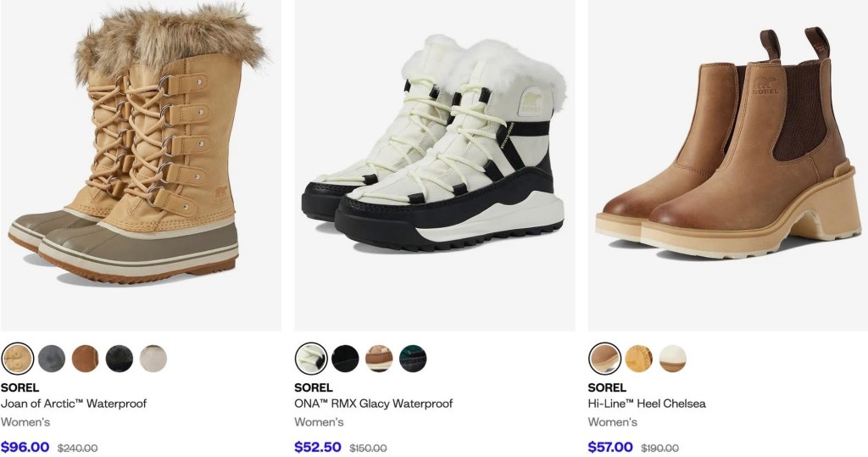Pick the black ONA RMX Glacy swatch
Screen dimensions: 868x457
(345, 359)
